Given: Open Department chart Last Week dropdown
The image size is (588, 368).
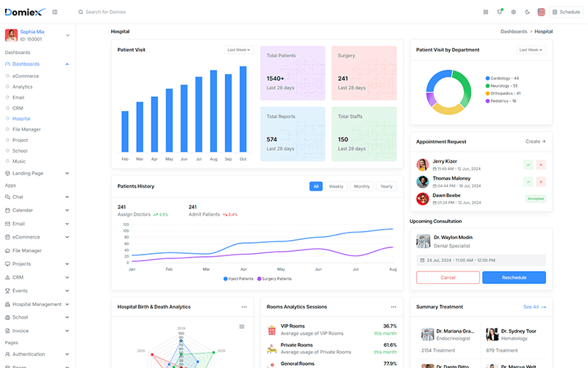Looking at the screenshot, I should (x=531, y=49).
